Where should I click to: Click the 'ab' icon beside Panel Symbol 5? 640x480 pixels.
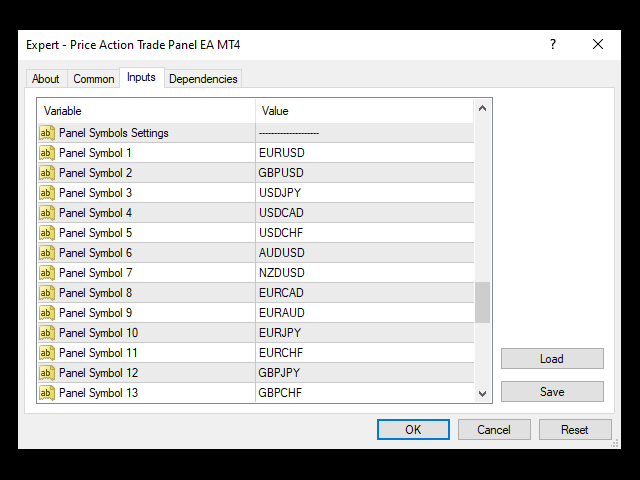pyautogui.click(x=47, y=233)
